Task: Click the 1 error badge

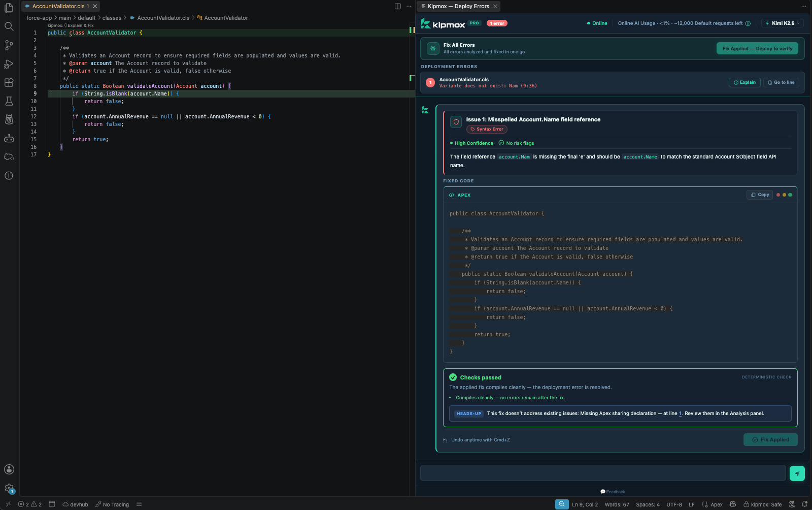Action: pos(497,23)
